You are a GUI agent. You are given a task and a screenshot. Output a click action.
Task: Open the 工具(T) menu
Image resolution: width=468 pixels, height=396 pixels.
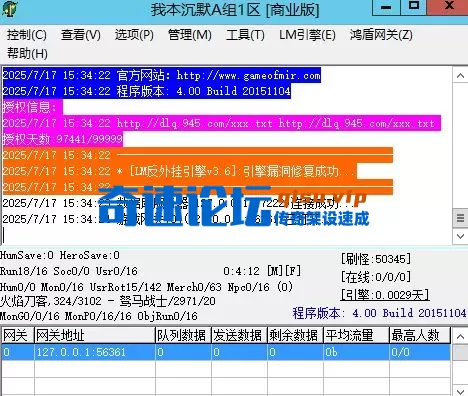[x=245, y=35]
